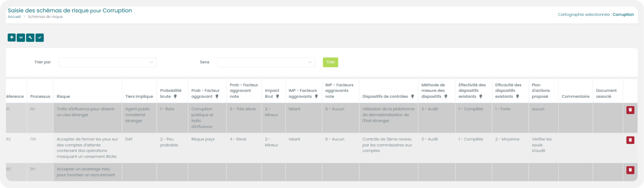Click the plus icon to add a risk

click(12, 38)
